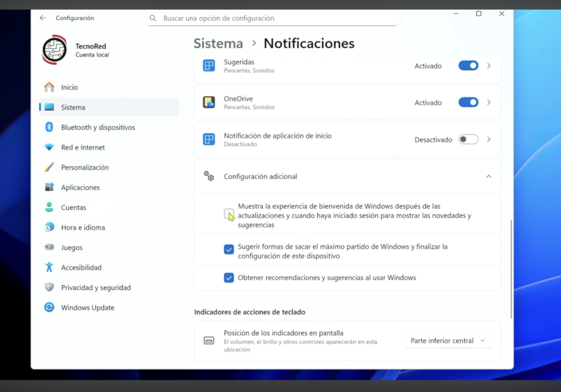Click the vertical scrollbar thumb
The width and height of the screenshot is (561, 392).
(511, 269)
